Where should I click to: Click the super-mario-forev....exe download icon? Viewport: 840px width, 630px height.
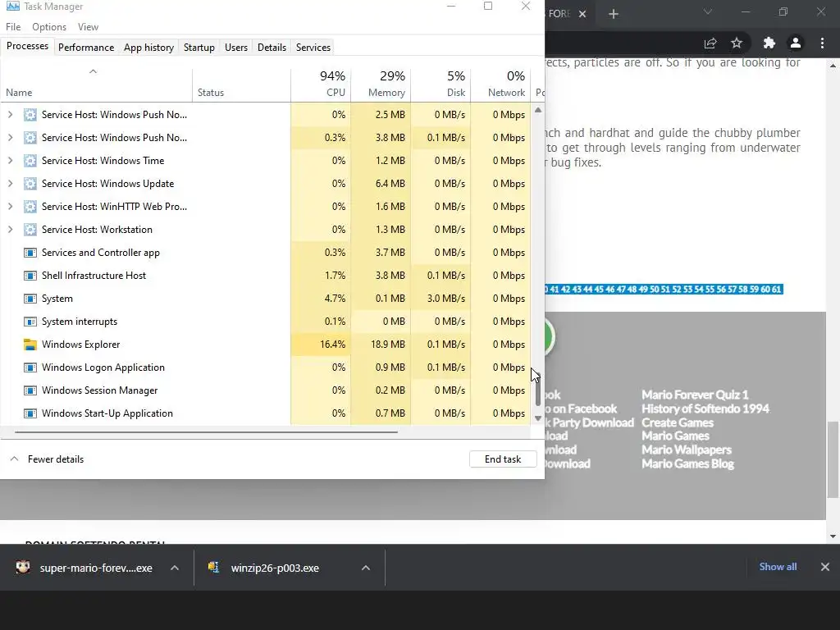point(23,568)
